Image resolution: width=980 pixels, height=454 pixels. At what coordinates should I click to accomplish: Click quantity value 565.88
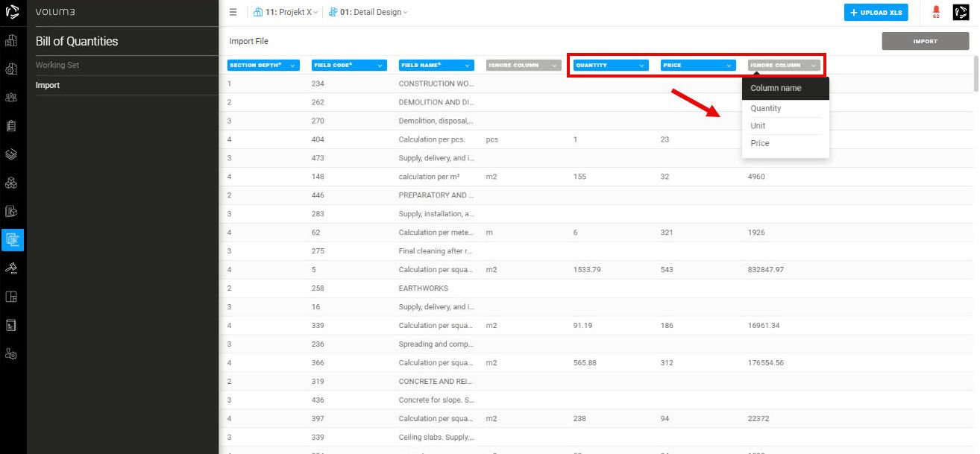[x=585, y=363]
